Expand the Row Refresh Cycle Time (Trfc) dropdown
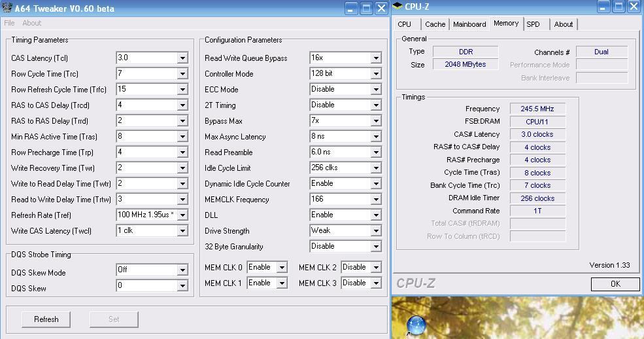 pyautogui.click(x=183, y=90)
